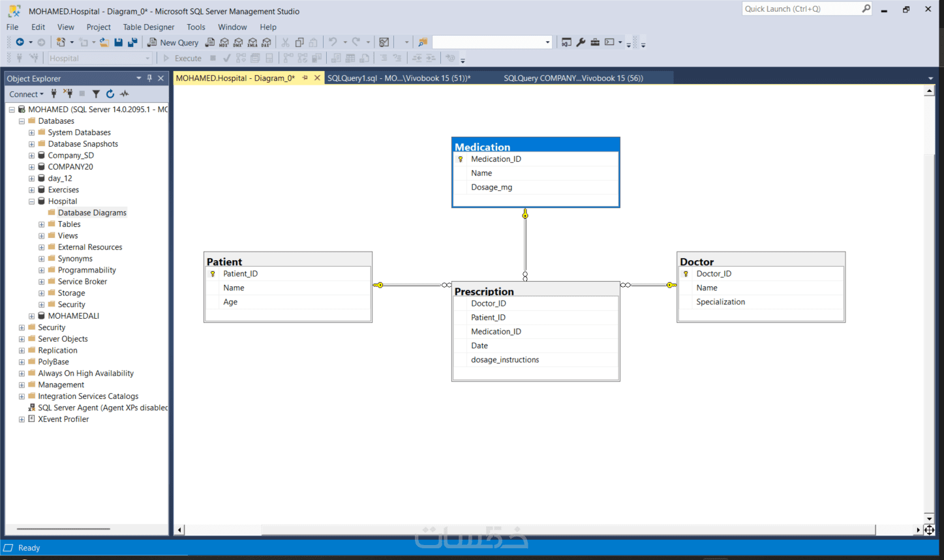Save the diagram with the Save icon

pyautogui.click(x=118, y=42)
